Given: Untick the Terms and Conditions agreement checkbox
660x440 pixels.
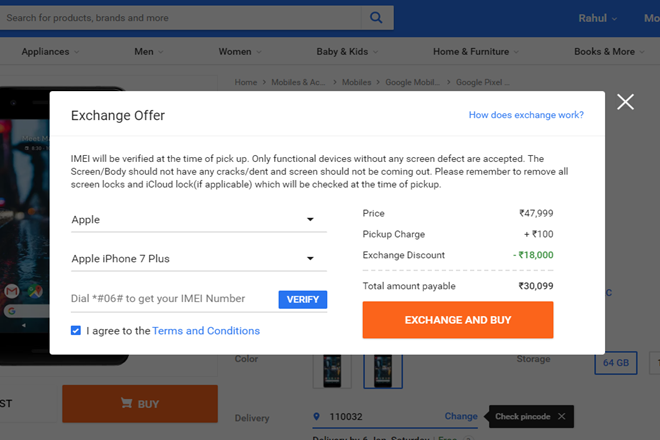Looking at the screenshot, I should point(77,330).
